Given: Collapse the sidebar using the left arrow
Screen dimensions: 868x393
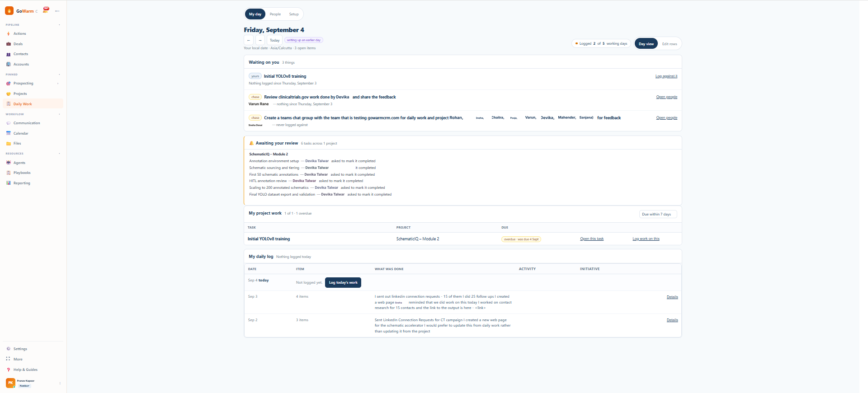Looking at the screenshot, I should pyautogui.click(x=57, y=11).
